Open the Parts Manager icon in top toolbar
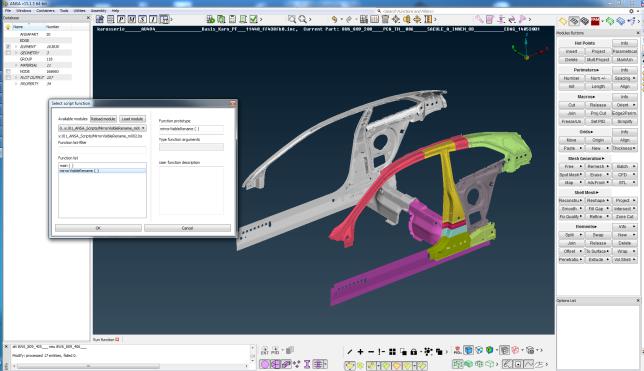This screenshot has width=644, height=371. [x=100, y=19]
